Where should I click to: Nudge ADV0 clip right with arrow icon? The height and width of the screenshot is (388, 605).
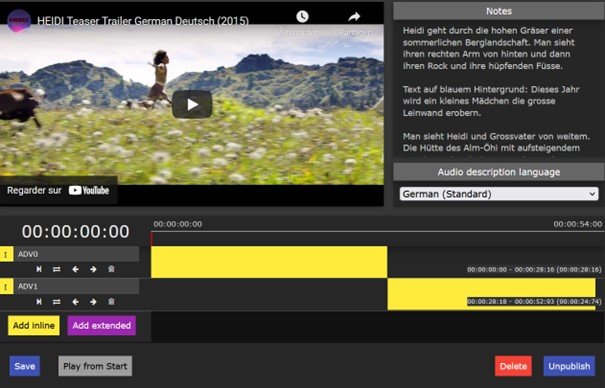(x=93, y=269)
